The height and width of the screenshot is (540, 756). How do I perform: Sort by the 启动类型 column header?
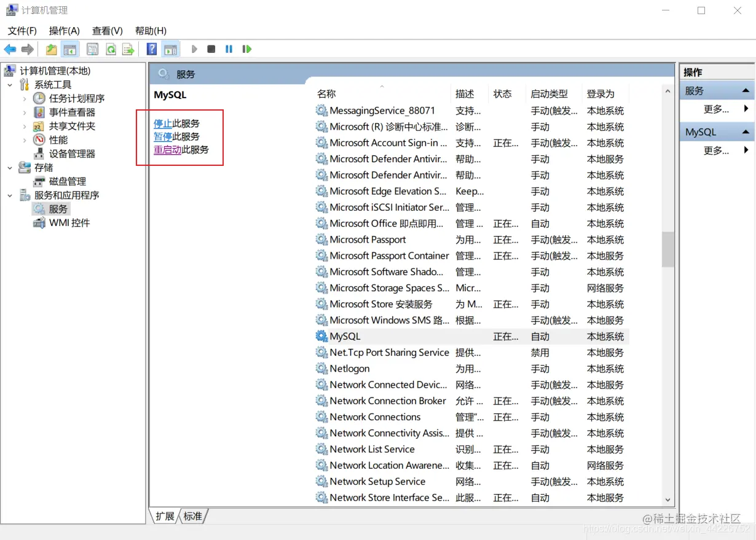554,93
